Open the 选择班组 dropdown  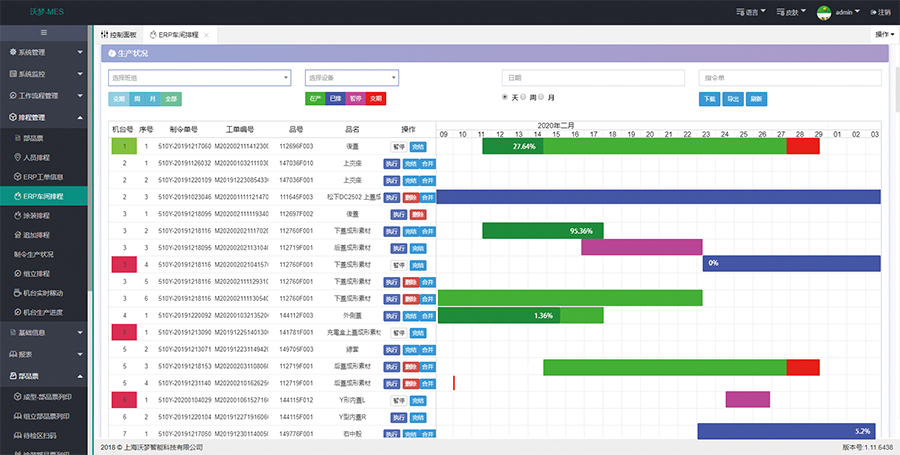pyautogui.click(x=199, y=77)
